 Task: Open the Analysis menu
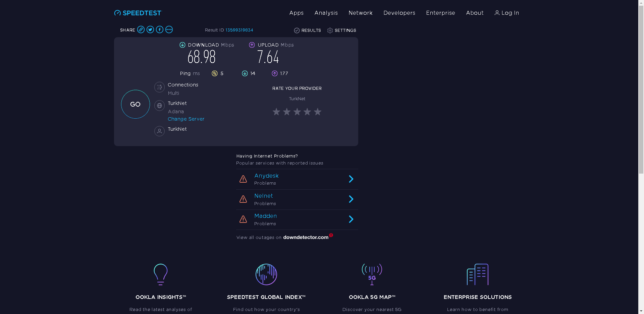(x=326, y=13)
